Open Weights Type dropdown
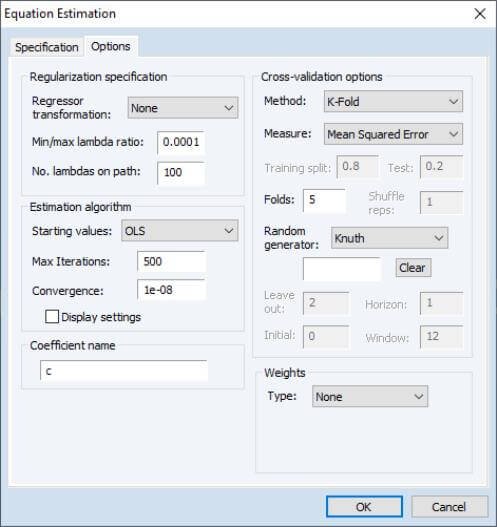This screenshot has width=497, height=527. [x=370, y=397]
